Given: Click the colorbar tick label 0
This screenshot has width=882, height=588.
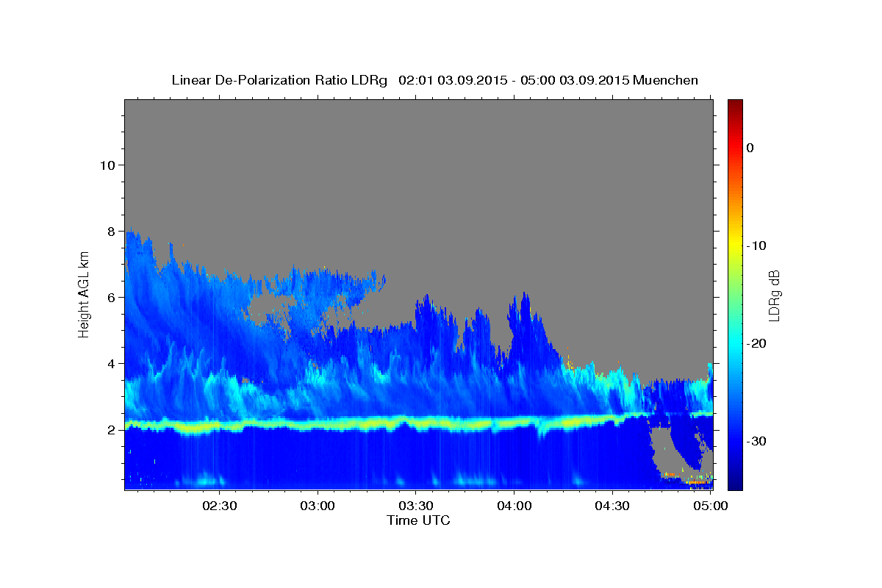Looking at the screenshot, I should click(750, 148).
